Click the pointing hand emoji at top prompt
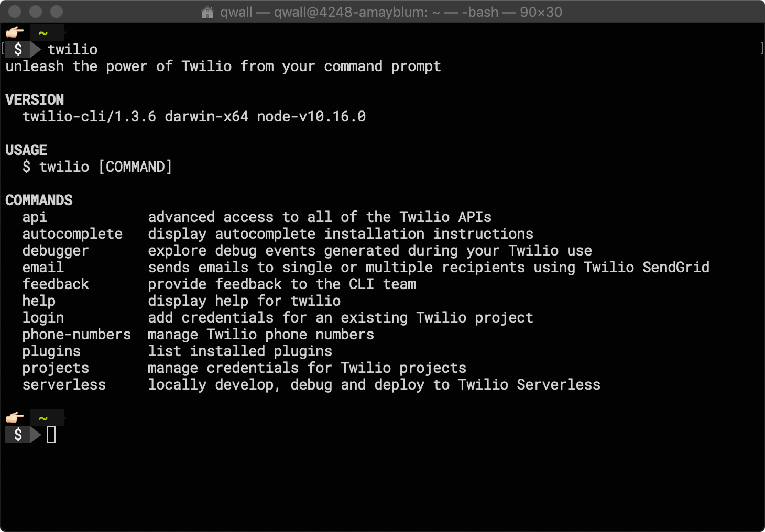 [15, 32]
